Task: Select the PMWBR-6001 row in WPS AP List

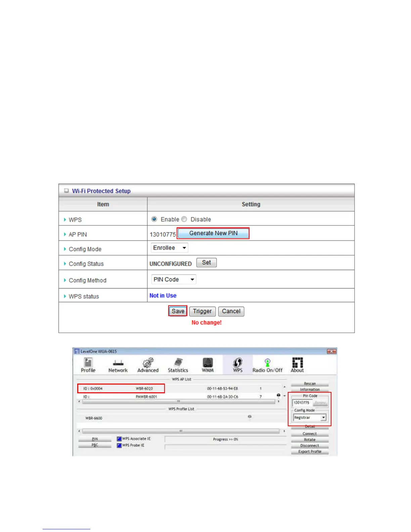Action: point(180,397)
